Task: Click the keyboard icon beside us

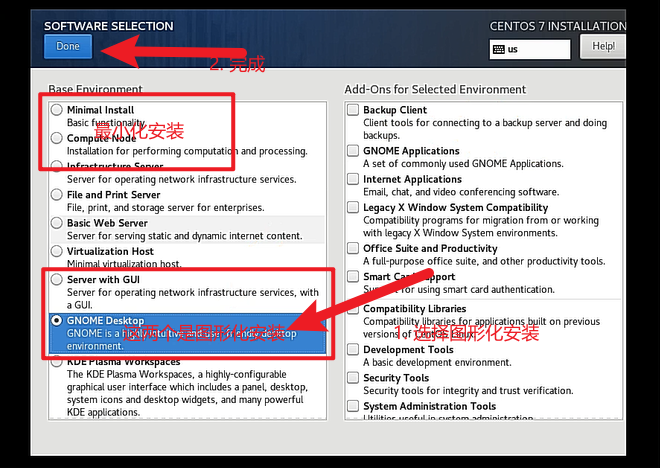Action: [499, 49]
